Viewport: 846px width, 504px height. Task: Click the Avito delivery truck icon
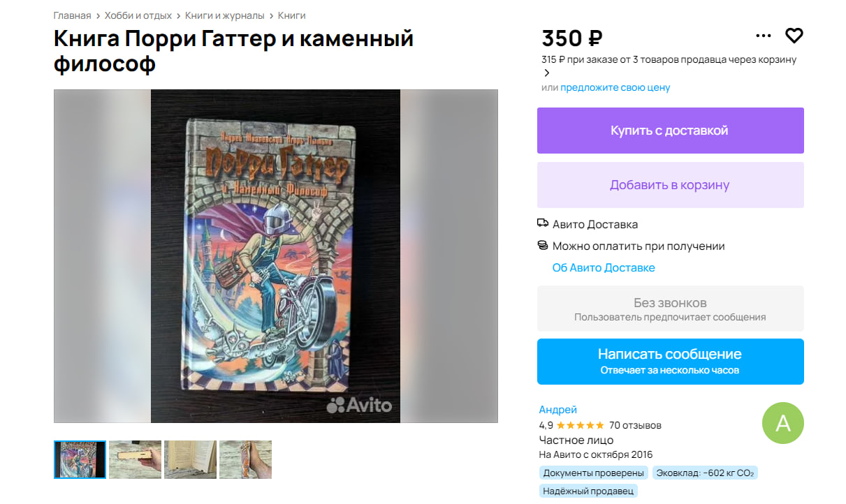[543, 223]
